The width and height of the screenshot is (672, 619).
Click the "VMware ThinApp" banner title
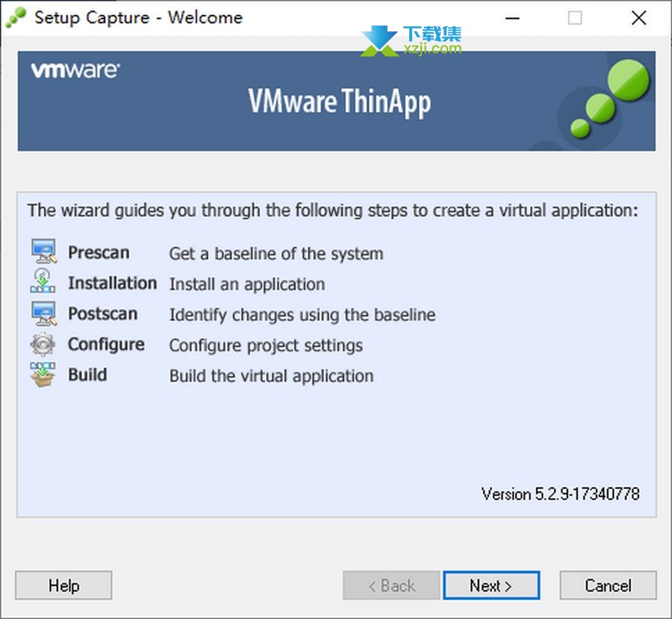pos(340,102)
